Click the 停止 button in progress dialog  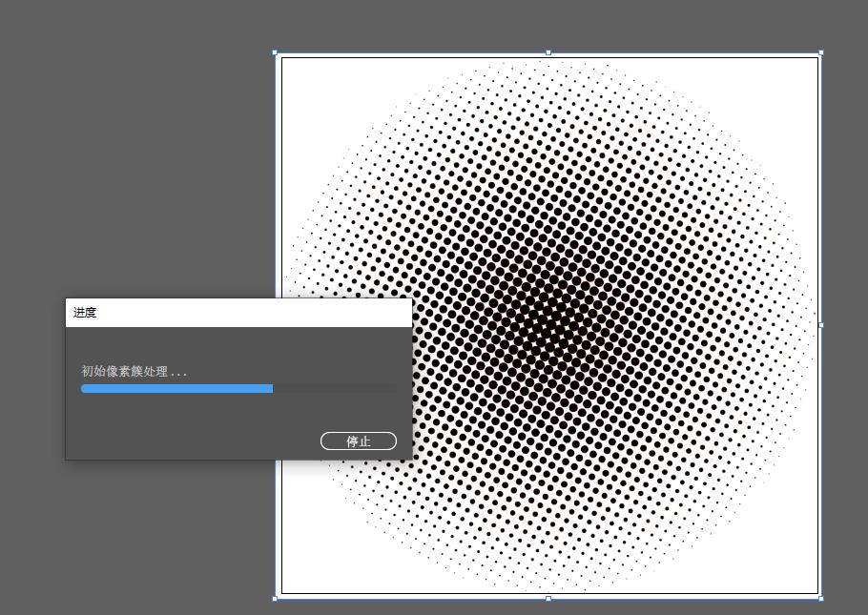pos(358,441)
